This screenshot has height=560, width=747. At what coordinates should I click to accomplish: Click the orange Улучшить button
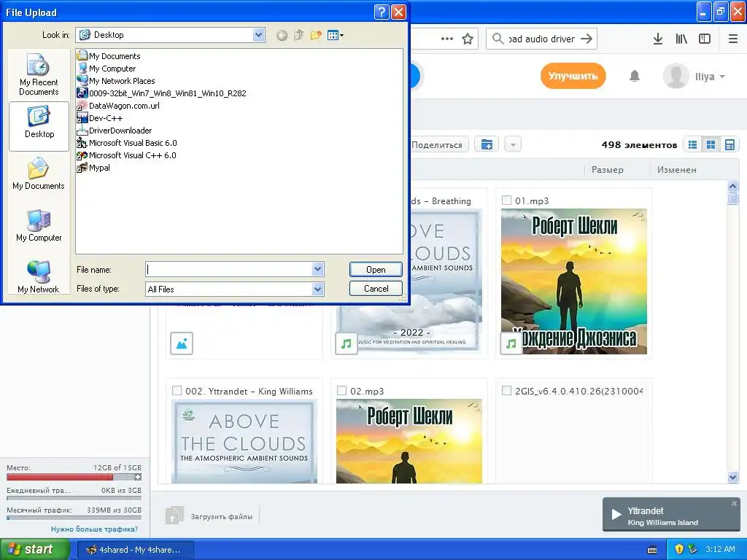(x=573, y=76)
